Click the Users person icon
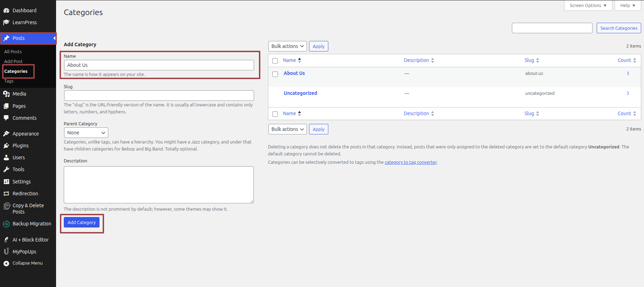644x287 pixels. pos(6,157)
